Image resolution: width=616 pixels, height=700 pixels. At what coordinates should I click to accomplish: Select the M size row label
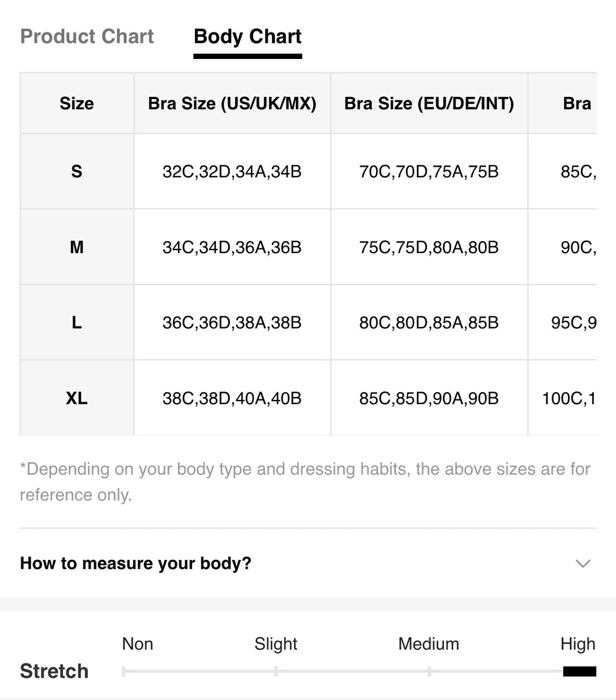coord(77,247)
